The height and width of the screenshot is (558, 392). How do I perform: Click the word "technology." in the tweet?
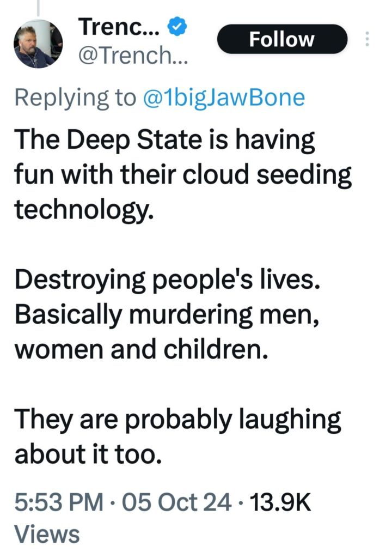82,210
